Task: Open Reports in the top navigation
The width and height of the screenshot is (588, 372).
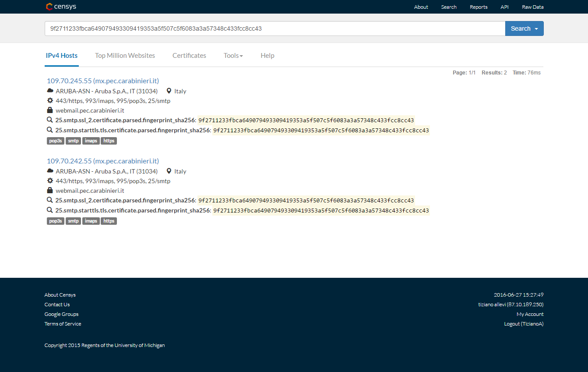Action: click(x=479, y=7)
